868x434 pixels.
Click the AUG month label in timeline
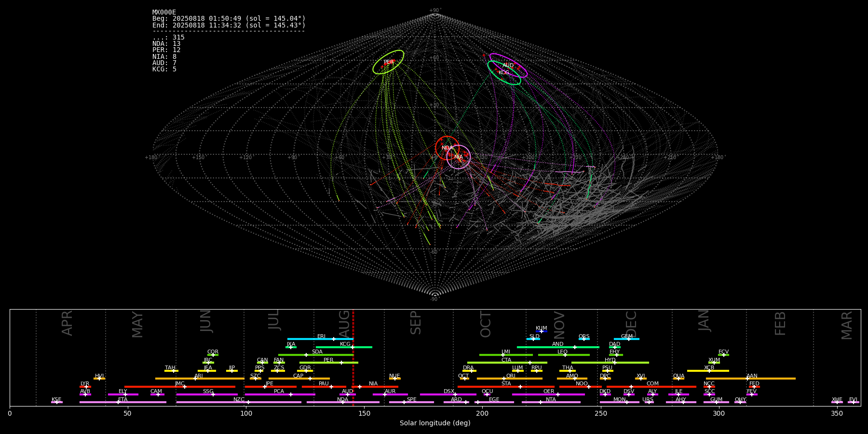coord(344,324)
